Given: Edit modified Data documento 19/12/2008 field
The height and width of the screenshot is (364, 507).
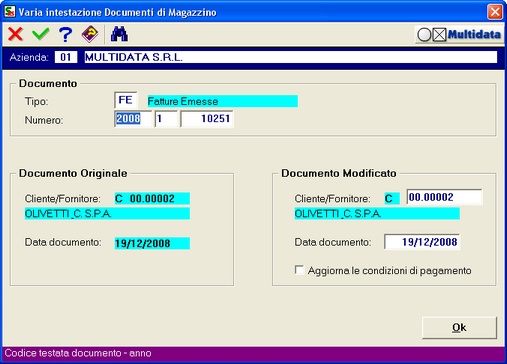Looking at the screenshot, I should [422, 242].
